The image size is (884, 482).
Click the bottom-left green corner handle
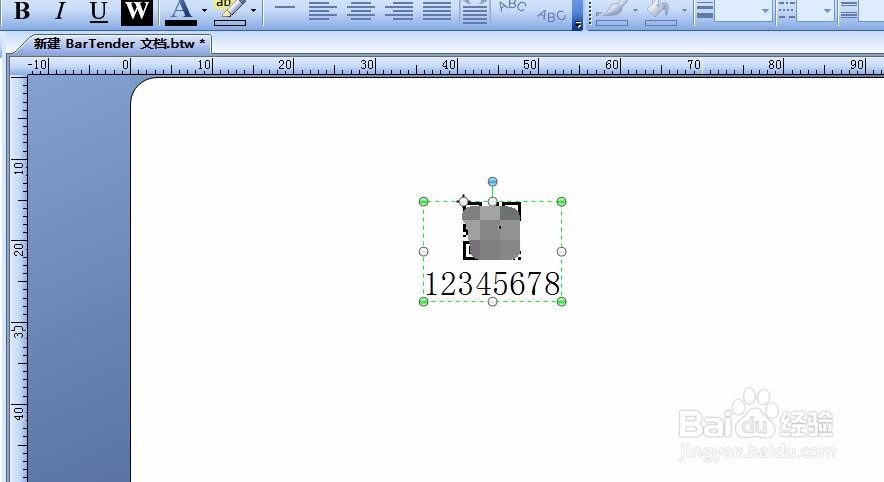point(424,302)
